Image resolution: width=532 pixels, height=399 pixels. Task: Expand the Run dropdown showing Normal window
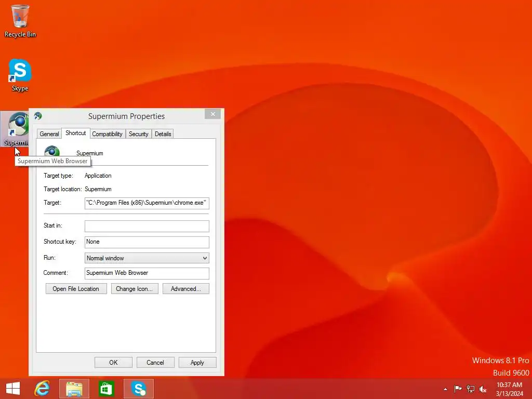point(147,258)
